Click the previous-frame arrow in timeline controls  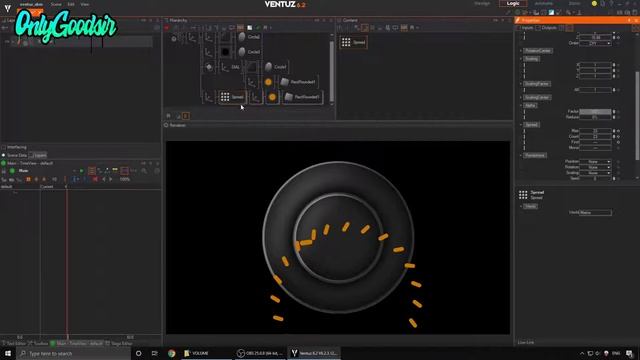click(x=104, y=179)
